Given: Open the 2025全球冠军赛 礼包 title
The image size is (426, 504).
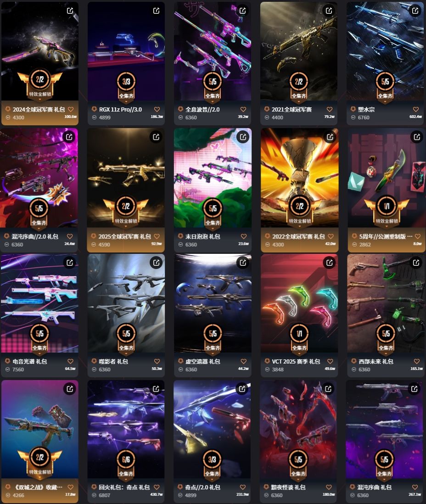Looking at the screenshot, I should (x=124, y=236).
